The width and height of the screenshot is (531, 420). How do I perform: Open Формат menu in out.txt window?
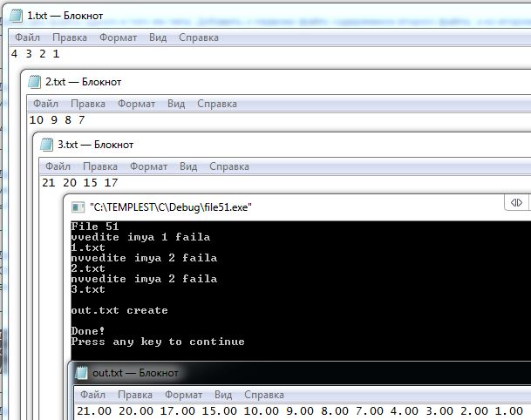184,395
